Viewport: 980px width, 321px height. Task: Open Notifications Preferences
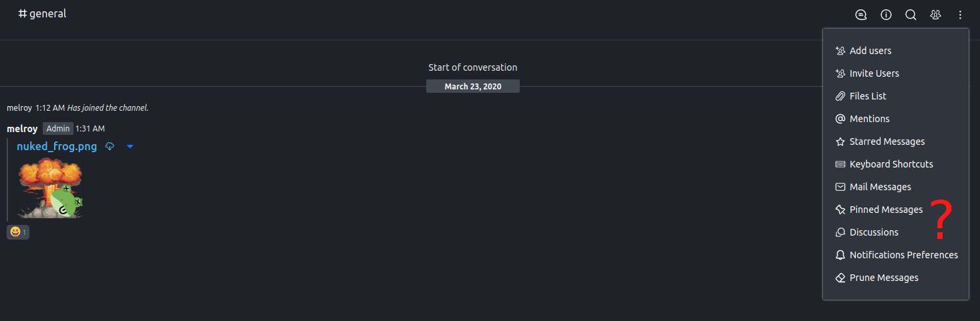(x=896, y=255)
